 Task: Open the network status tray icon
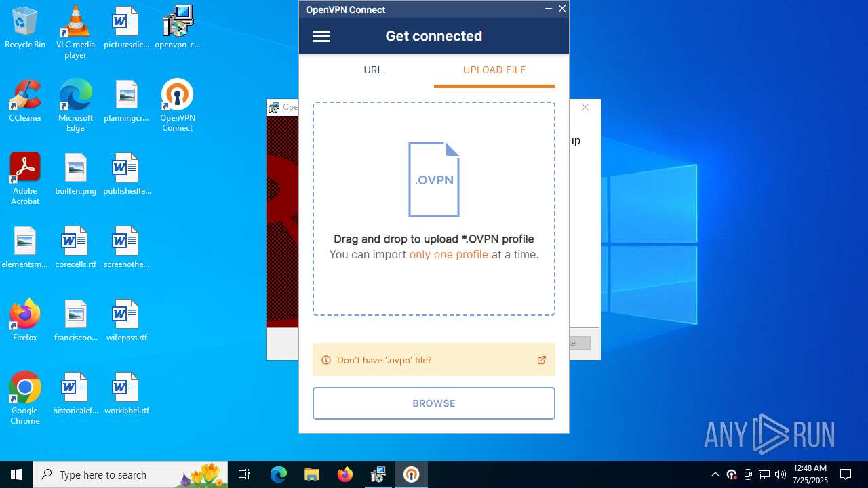click(764, 474)
